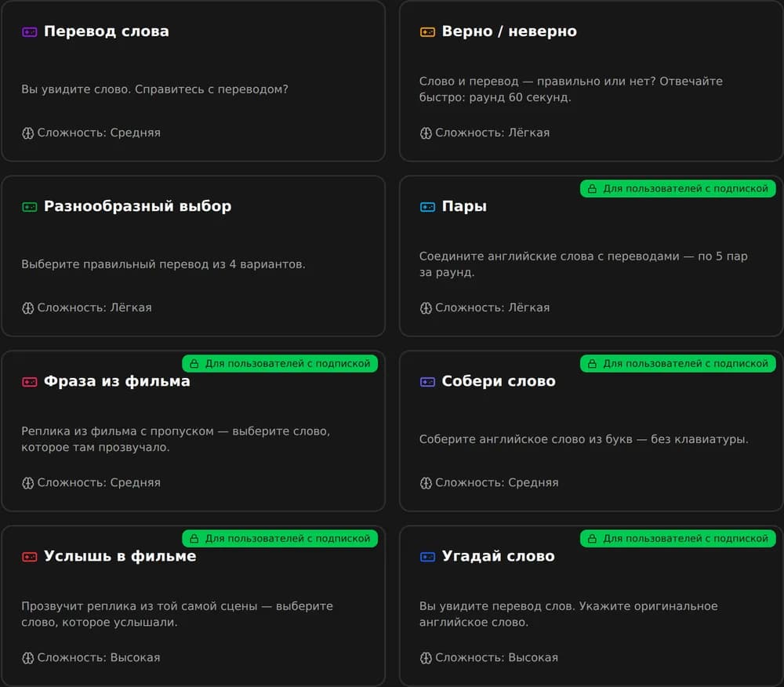Click the subscription badge on Угадай слово card

pyautogui.click(x=677, y=539)
